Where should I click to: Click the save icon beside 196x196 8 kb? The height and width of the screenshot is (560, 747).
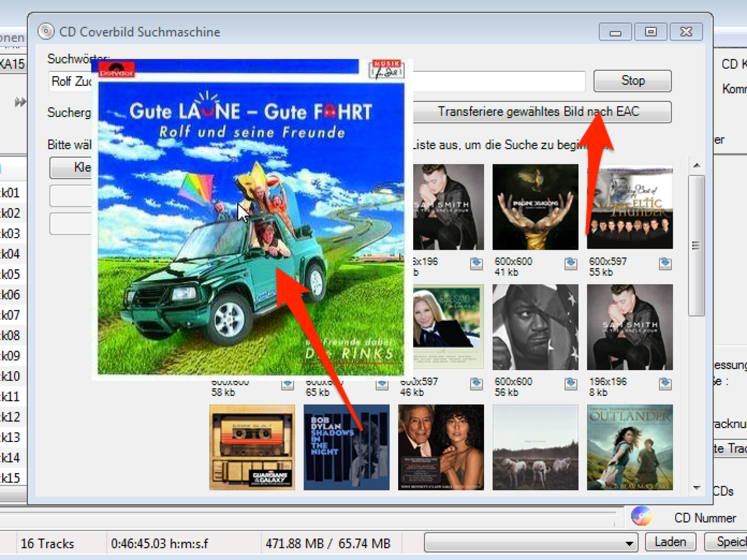665,384
